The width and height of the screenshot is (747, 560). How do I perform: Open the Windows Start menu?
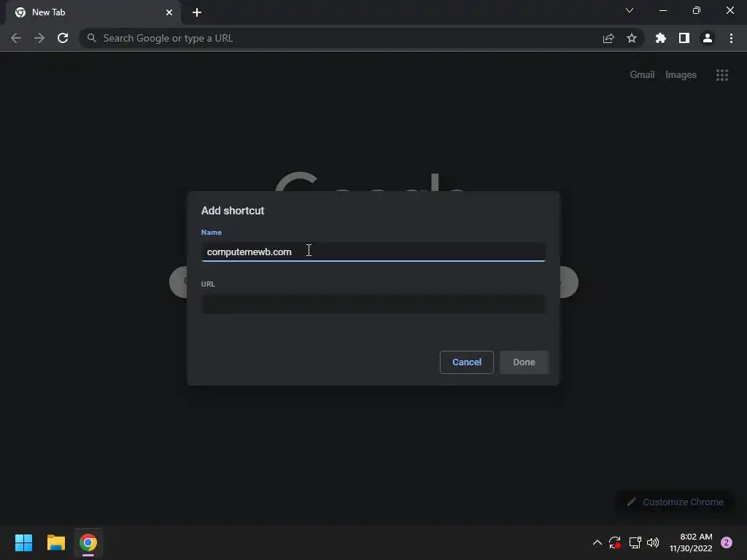[x=24, y=542]
